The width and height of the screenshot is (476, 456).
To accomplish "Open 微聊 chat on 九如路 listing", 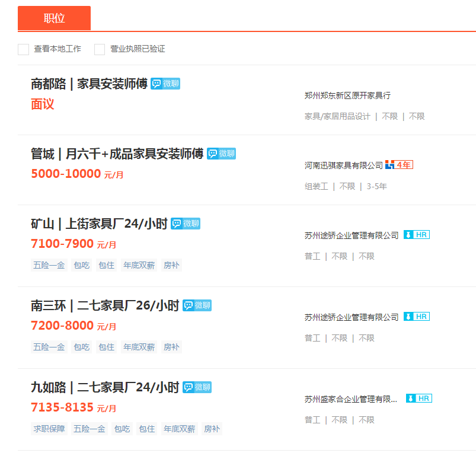I will click(196, 386).
